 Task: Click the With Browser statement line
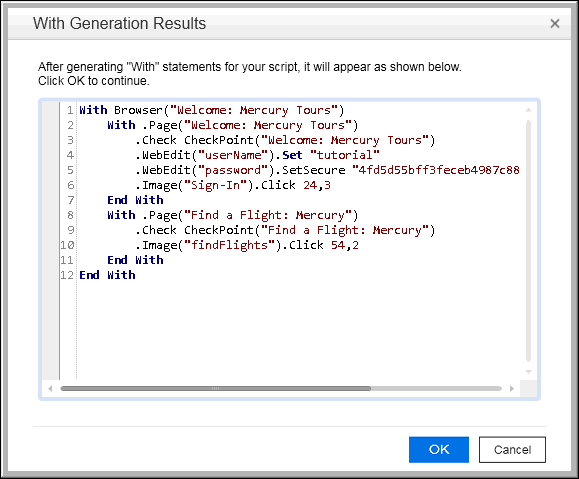click(212, 110)
